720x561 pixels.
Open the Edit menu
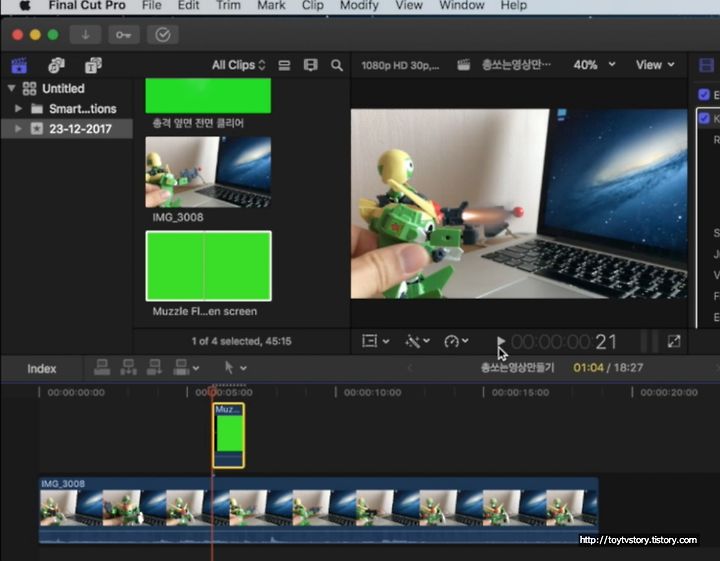[x=188, y=6]
